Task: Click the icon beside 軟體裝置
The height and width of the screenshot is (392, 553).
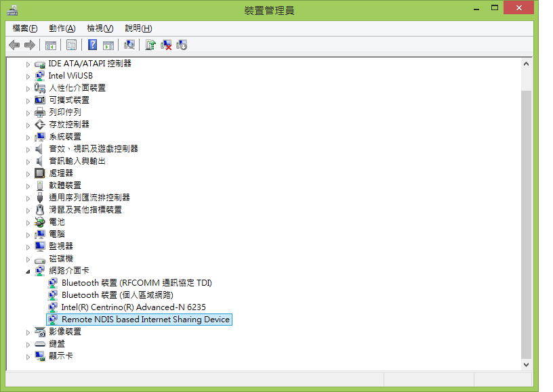Action: tap(40, 186)
